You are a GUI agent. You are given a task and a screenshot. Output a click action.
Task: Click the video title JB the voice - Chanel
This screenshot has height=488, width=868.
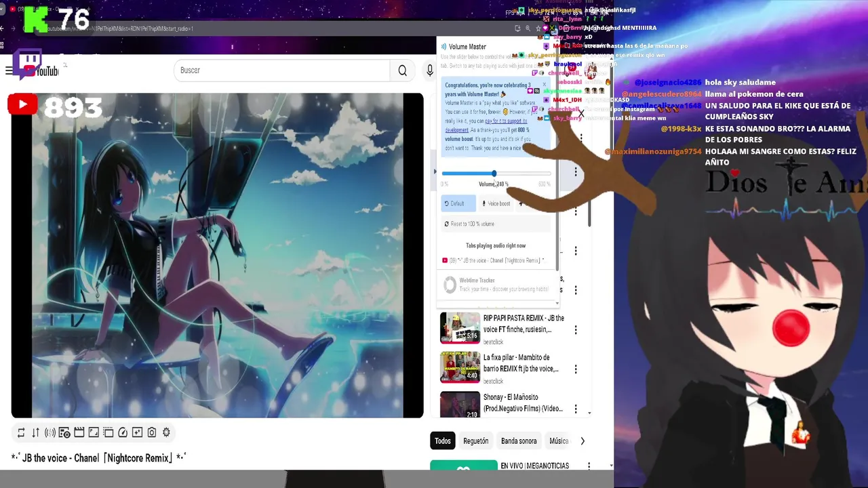98,458
